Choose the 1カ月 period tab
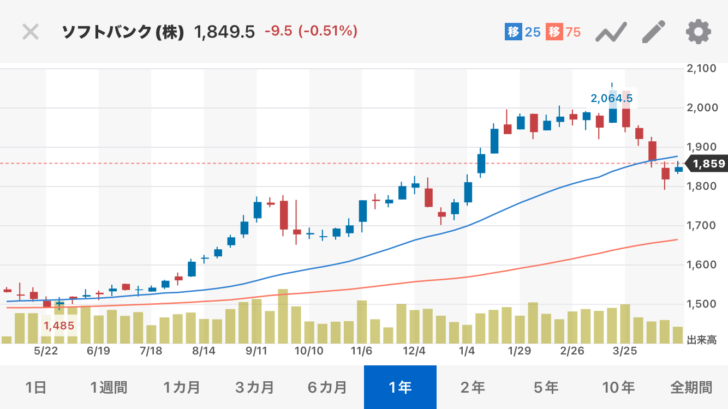Viewport: 728px width, 409px height. 182,387
